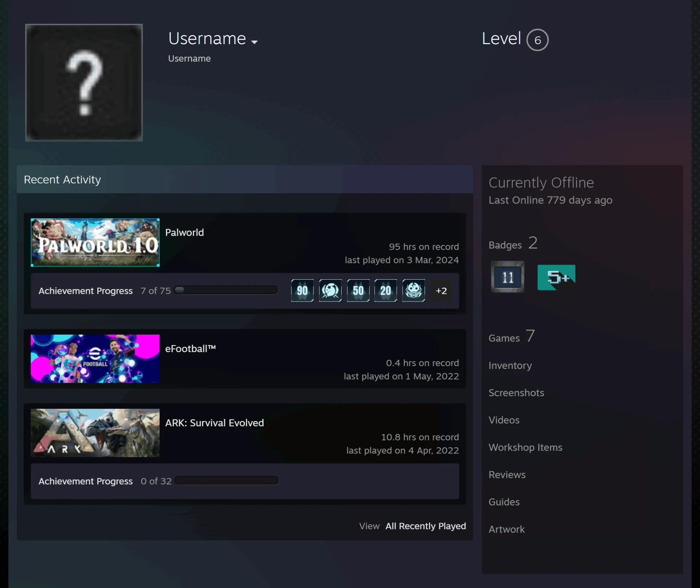
Task: Open the Videos link
Action: [504, 420]
